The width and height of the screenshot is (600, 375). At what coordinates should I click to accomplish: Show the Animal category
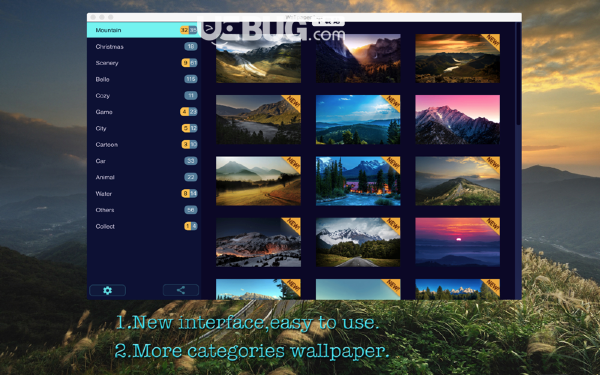144,177
